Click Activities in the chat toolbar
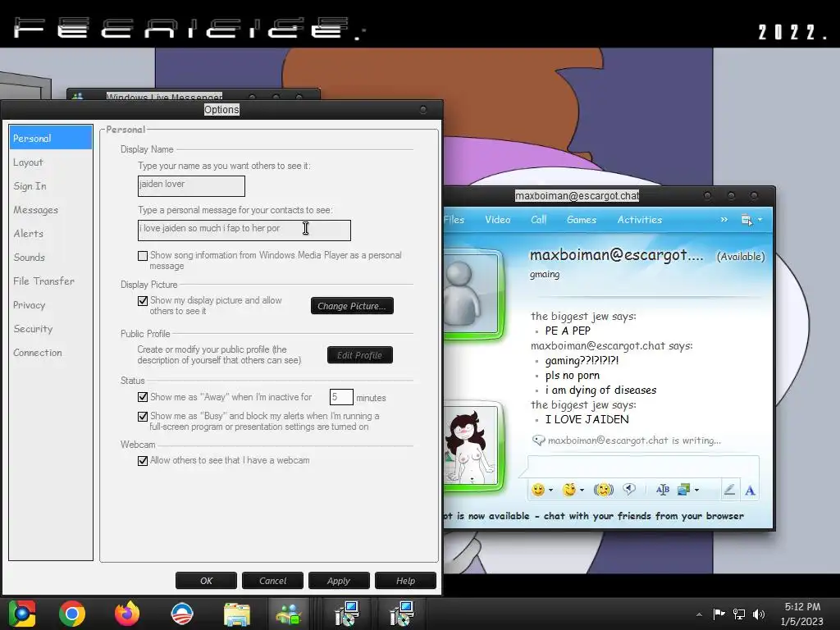840x630 pixels. [x=640, y=220]
